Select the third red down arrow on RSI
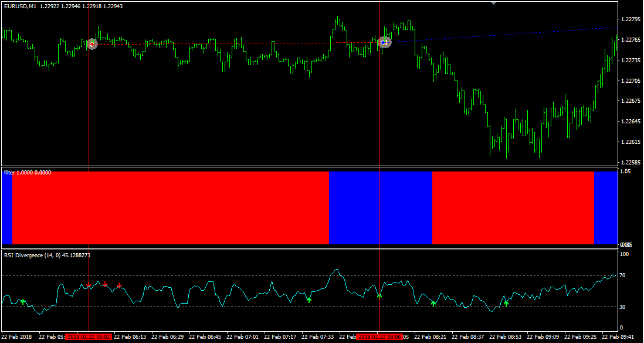 click(119, 285)
